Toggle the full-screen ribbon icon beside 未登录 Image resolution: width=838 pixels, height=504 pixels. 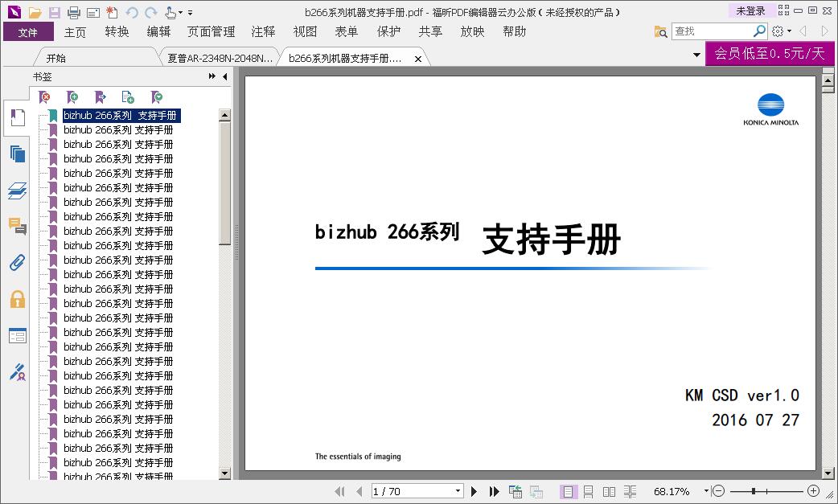[783, 10]
